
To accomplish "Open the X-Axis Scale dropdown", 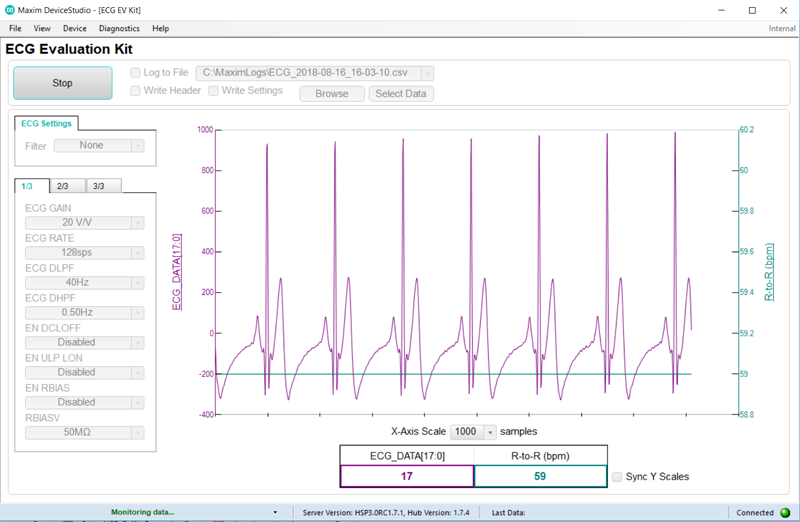I will click(x=490, y=432).
